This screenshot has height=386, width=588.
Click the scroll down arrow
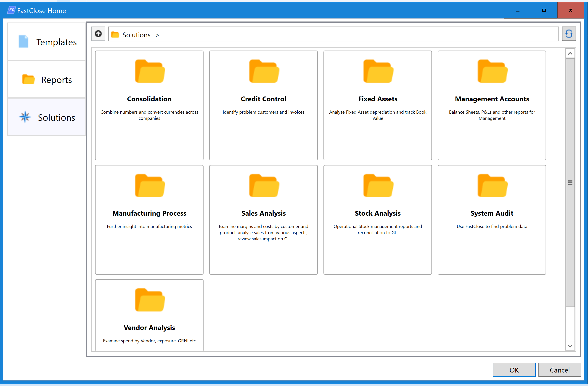pos(570,346)
